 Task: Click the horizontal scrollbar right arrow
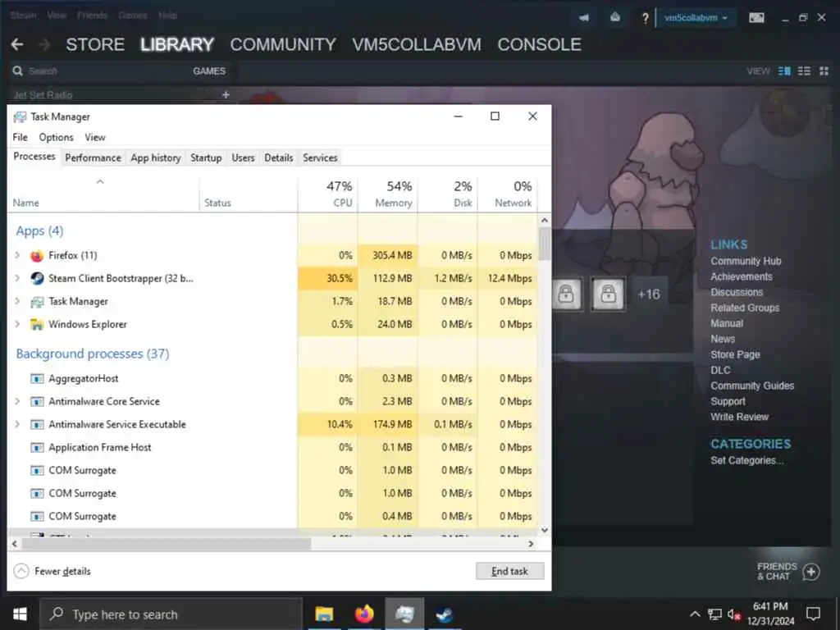tap(531, 544)
